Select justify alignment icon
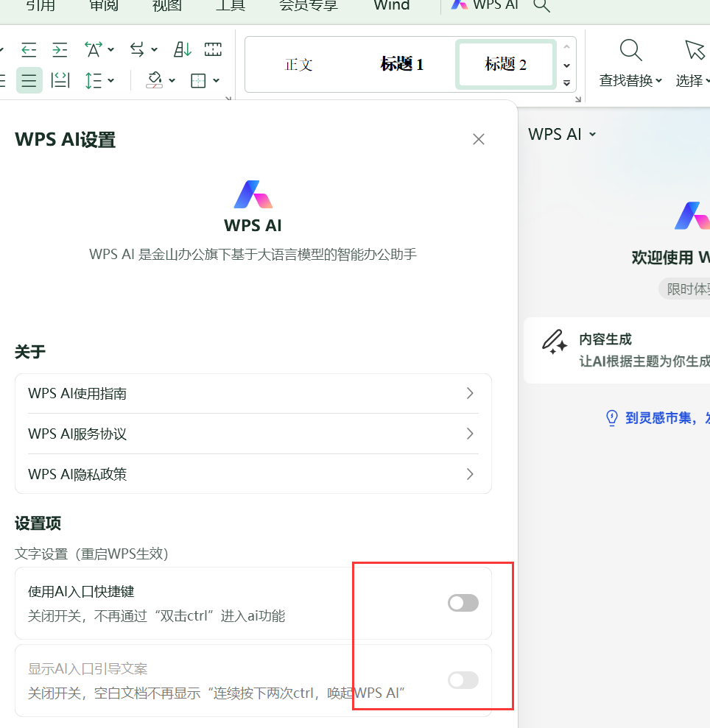 pyautogui.click(x=29, y=80)
